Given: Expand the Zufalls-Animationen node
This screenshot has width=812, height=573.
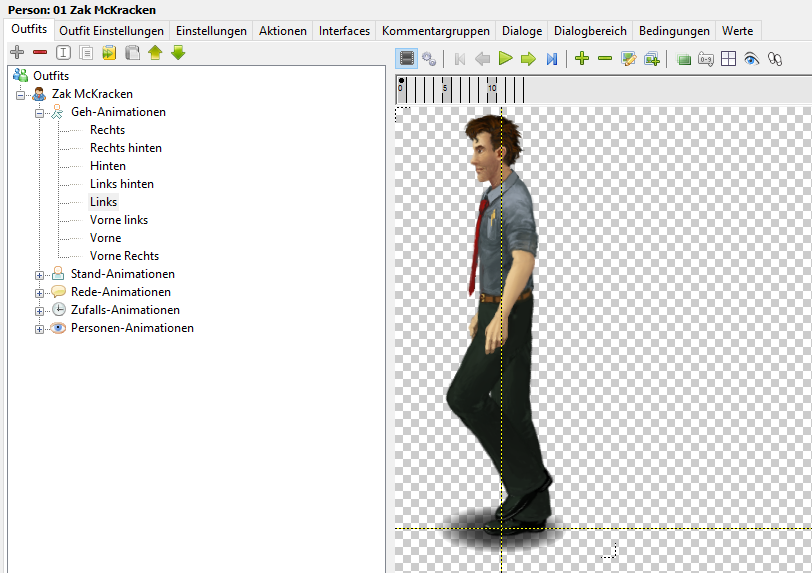Looking at the screenshot, I should (x=39, y=311).
